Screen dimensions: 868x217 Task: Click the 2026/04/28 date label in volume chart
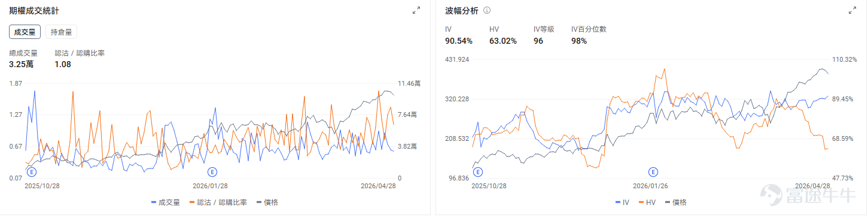point(378,186)
